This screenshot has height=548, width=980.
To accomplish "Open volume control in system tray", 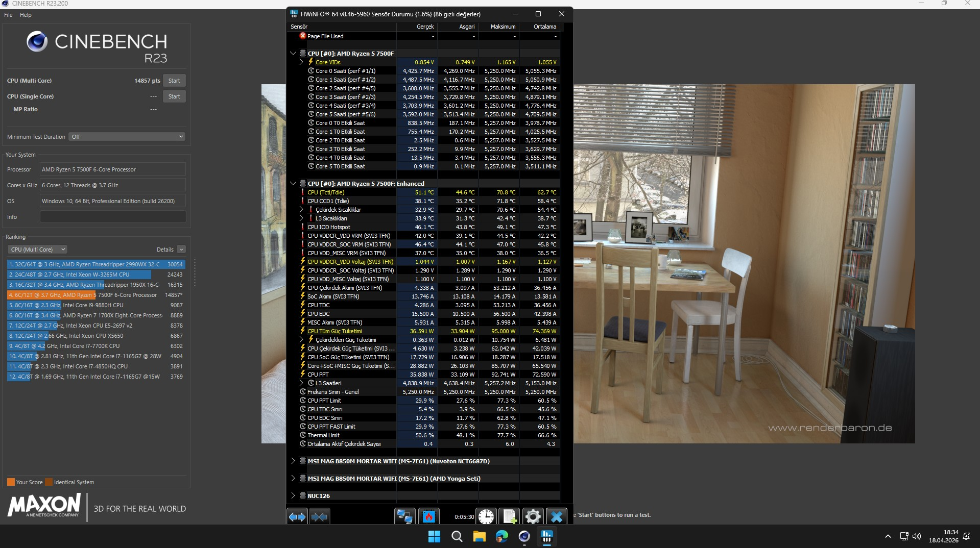I will pos(917,536).
